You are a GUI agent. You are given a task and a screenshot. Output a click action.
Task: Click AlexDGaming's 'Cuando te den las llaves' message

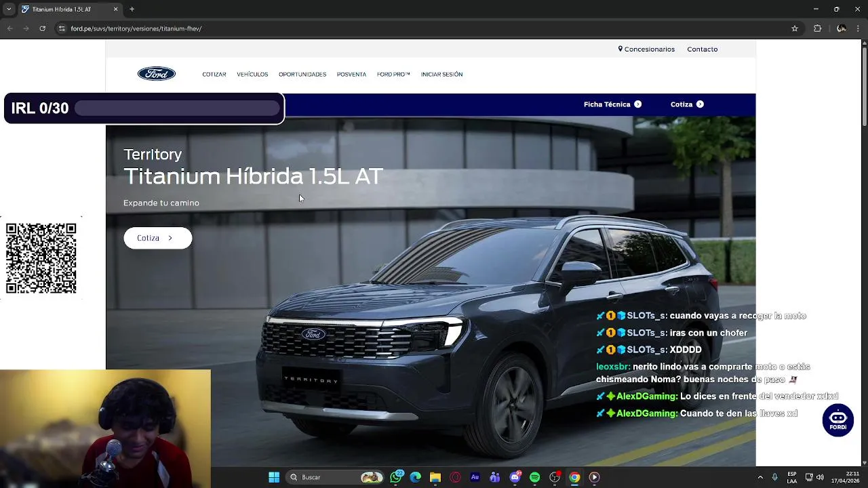click(x=696, y=413)
